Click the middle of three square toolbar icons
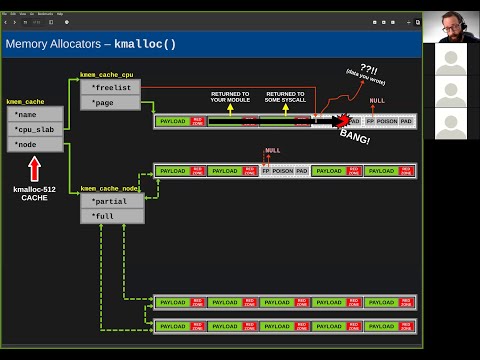The width and height of the screenshot is (480, 360). pos(384,22)
